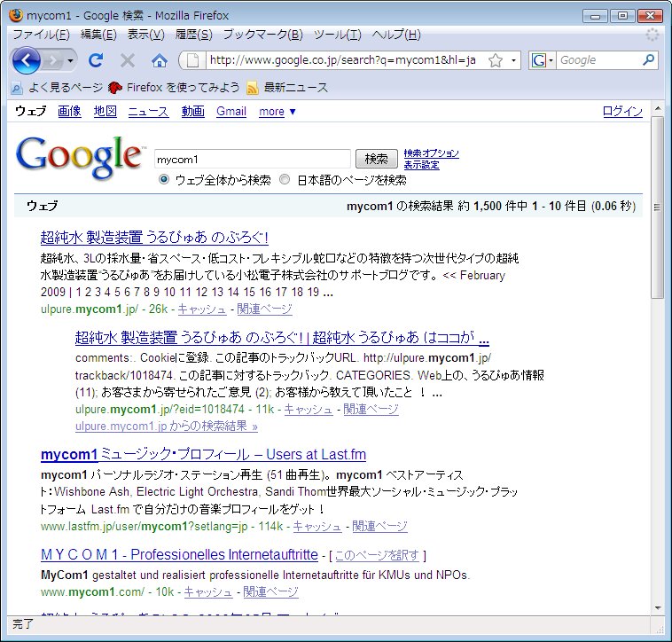Click the scrollbar up arrow
672x642 pixels.
click(x=658, y=108)
